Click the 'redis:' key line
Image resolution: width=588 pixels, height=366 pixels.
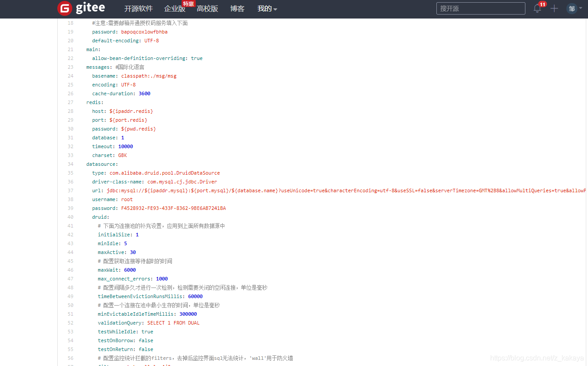coord(95,102)
